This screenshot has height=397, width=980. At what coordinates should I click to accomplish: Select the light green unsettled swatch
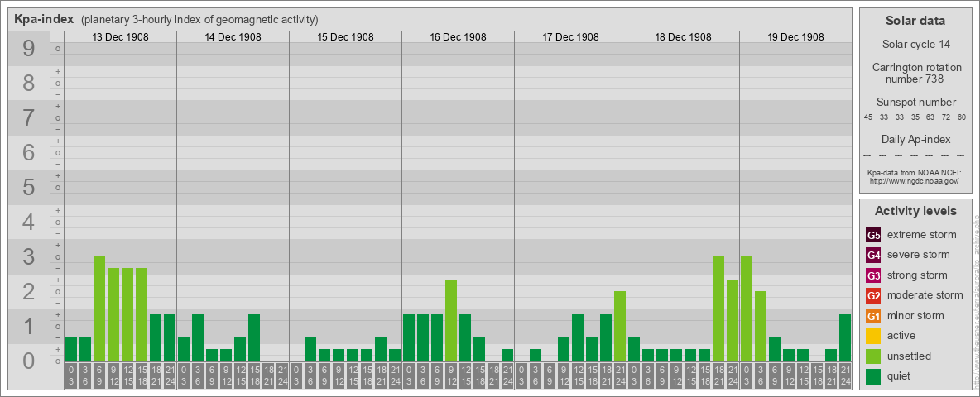(873, 356)
